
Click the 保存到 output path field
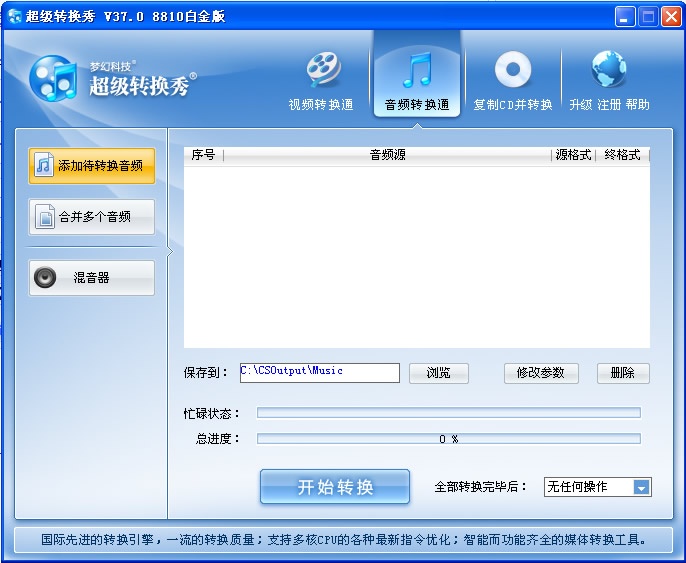point(320,373)
